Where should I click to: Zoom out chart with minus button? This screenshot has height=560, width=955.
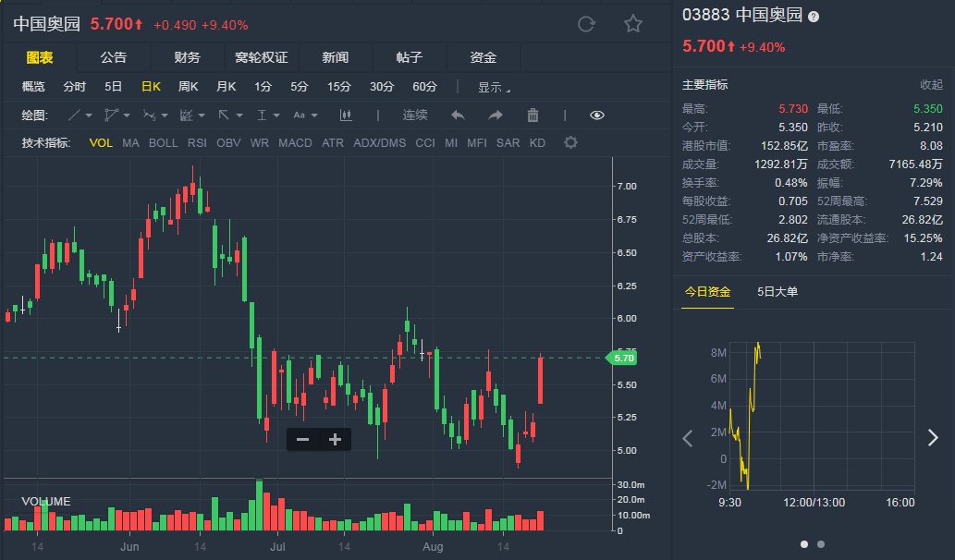[x=302, y=440]
